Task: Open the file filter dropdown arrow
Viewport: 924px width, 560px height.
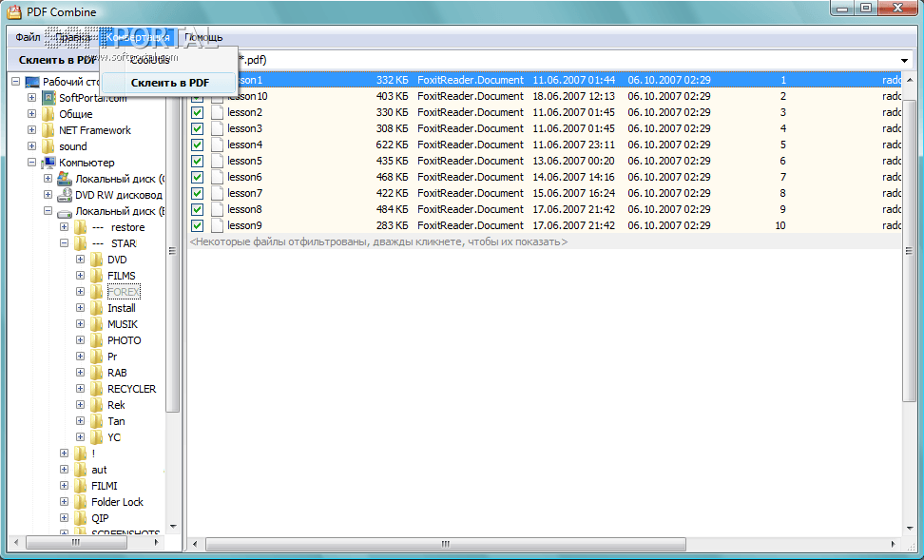Action: pos(904,60)
